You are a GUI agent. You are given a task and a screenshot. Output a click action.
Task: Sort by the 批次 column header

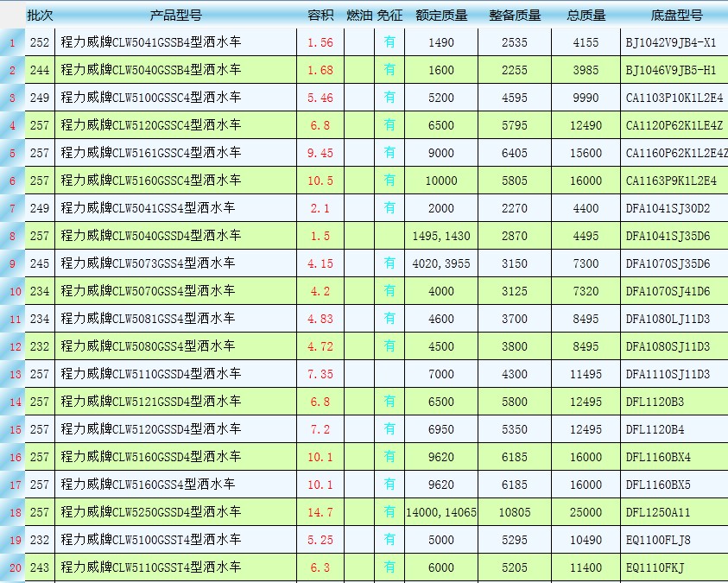click(39, 16)
